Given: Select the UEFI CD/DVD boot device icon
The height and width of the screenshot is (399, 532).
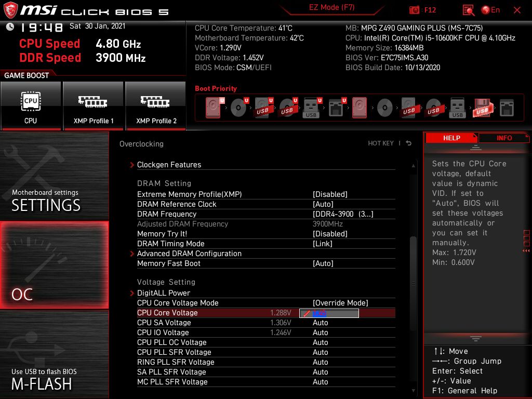Looking at the screenshot, I should pos(240,108).
